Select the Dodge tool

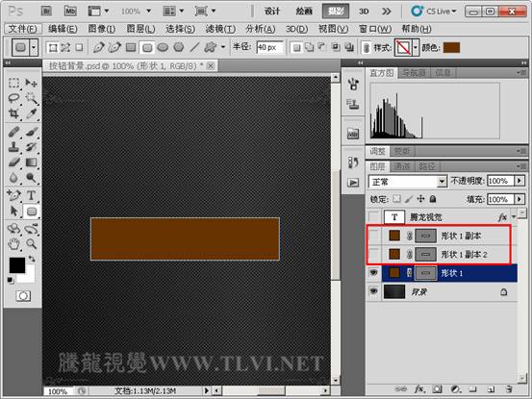(x=31, y=177)
